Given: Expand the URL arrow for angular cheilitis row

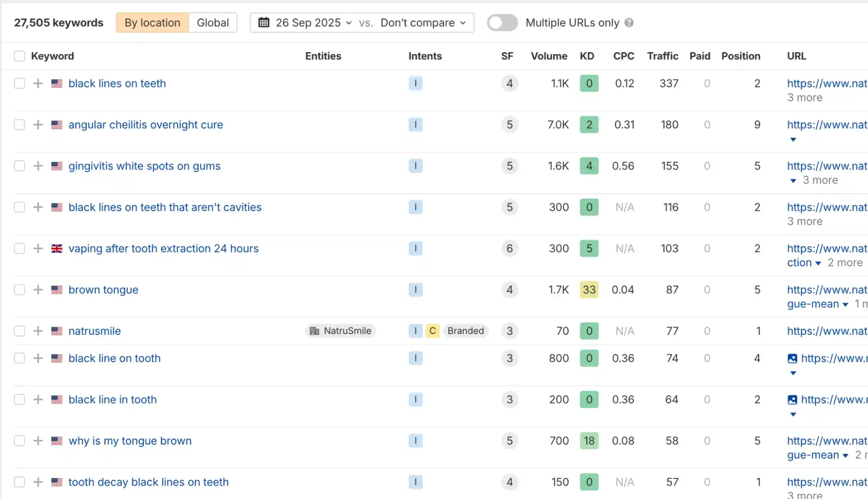Looking at the screenshot, I should coord(793,139).
